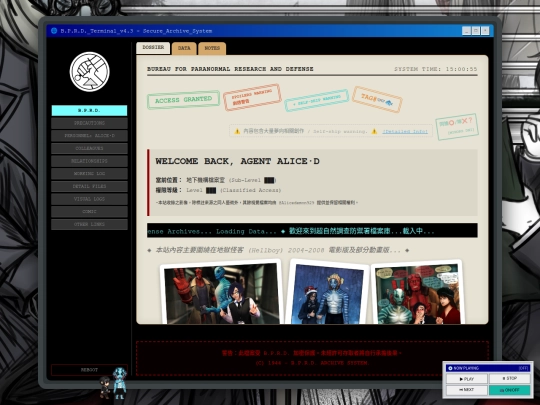Open the Hellboy and Abe hallway photo
540x405 pixels.
pyautogui.click(x=221, y=294)
